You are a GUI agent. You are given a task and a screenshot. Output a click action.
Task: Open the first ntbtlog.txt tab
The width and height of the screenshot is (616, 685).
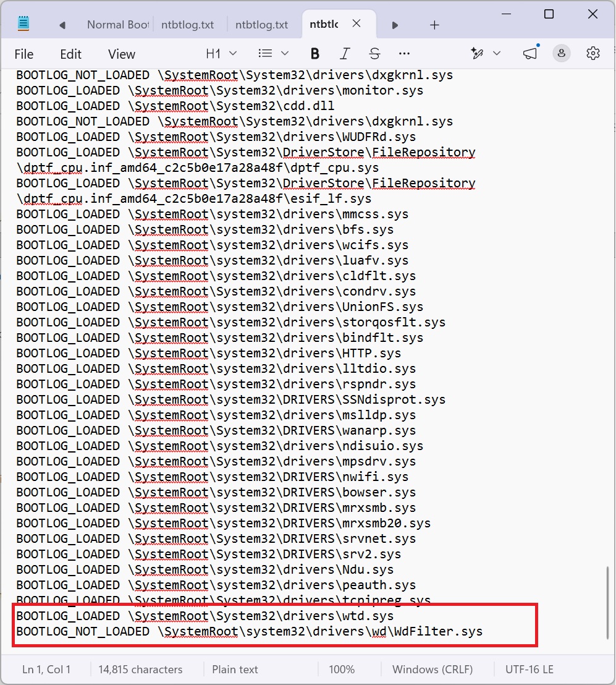point(188,25)
